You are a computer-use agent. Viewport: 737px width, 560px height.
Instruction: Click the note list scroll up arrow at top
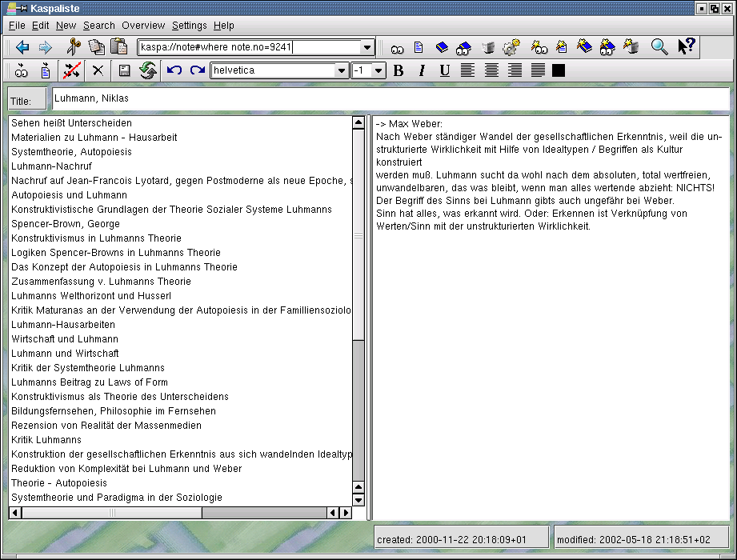(358, 122)
